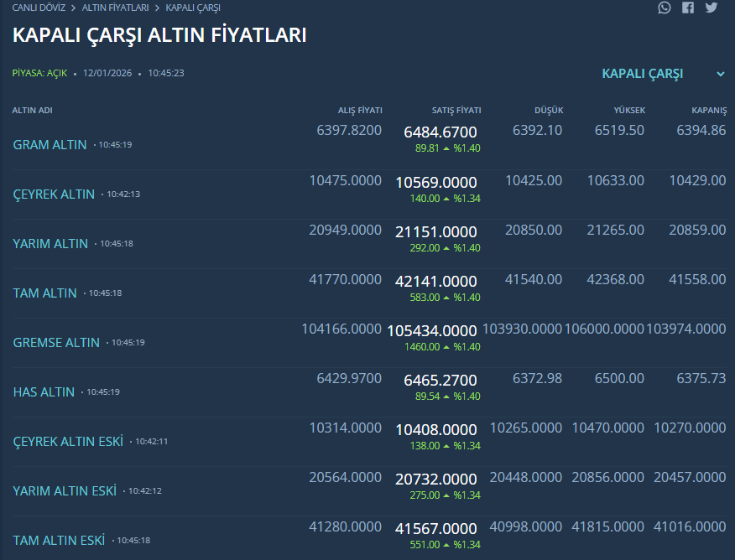The image size is (735, 560).
Task: Click KAPALI ÇARŞI breadcrumb item
Action: coord(193,8)
